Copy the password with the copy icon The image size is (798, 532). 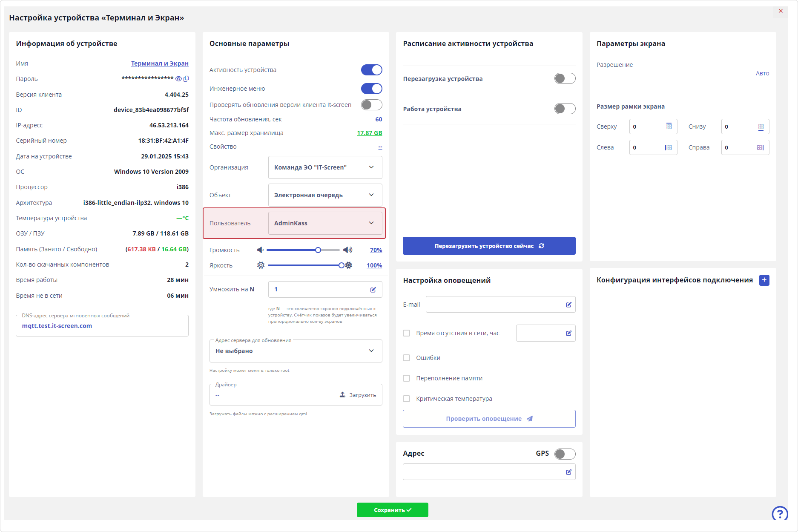186,79
